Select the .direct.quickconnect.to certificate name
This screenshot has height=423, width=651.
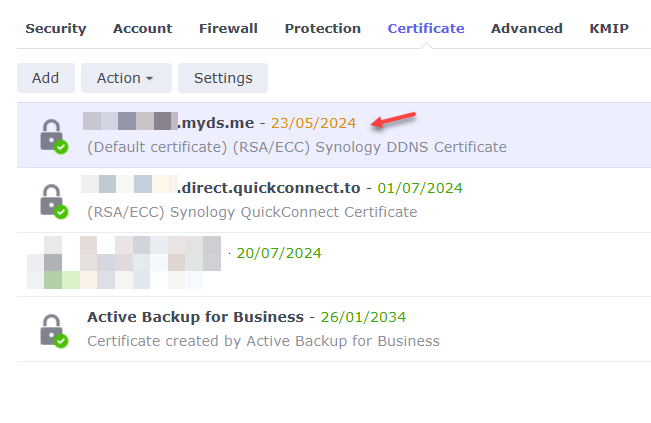[269, 188]
